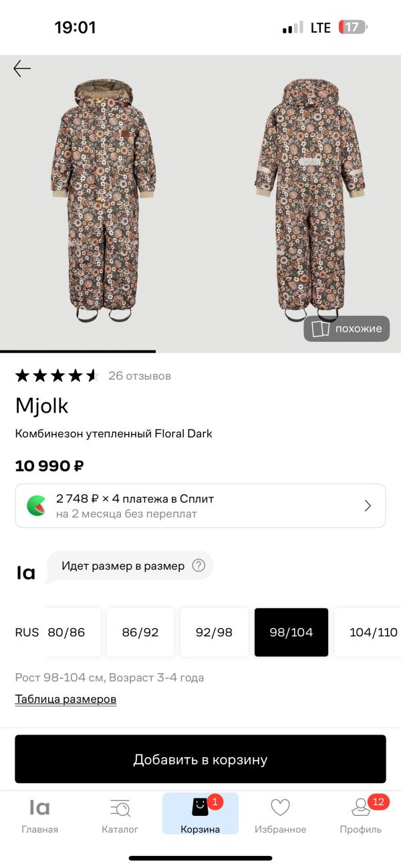The height and width of the screenshot is (868, 401).
Task: Open the Каталог catalog tab
Action: pos(120,814)
